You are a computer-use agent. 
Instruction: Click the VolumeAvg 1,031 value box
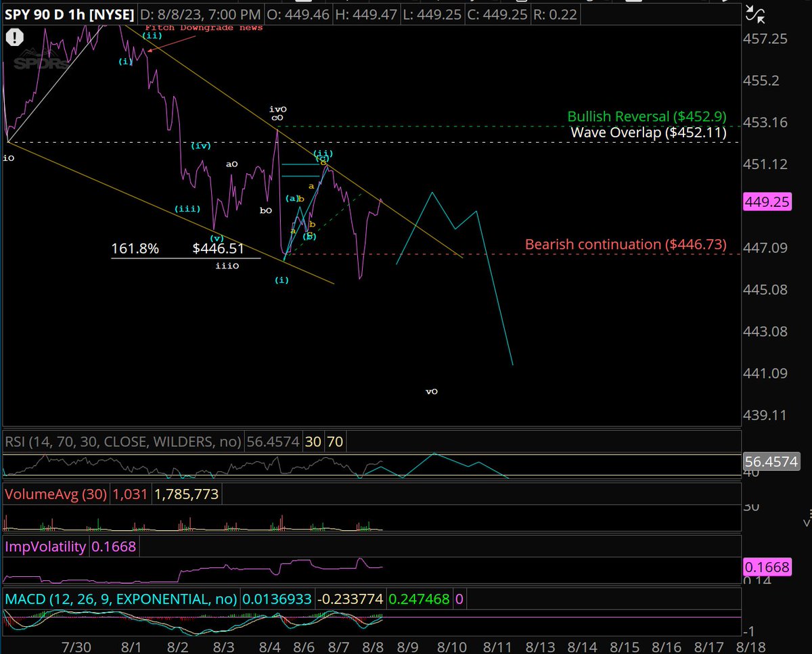pos(131,494)
